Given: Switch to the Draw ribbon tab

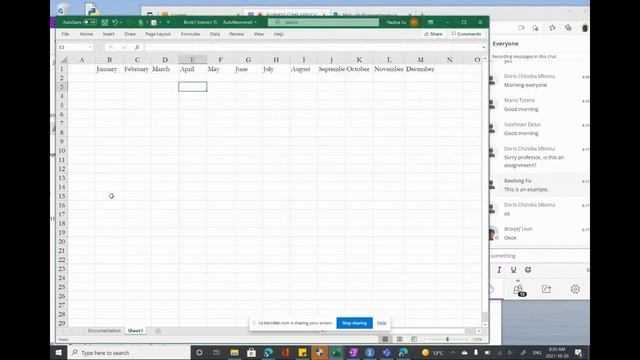Looking at the screenshot, I should 130,34.
